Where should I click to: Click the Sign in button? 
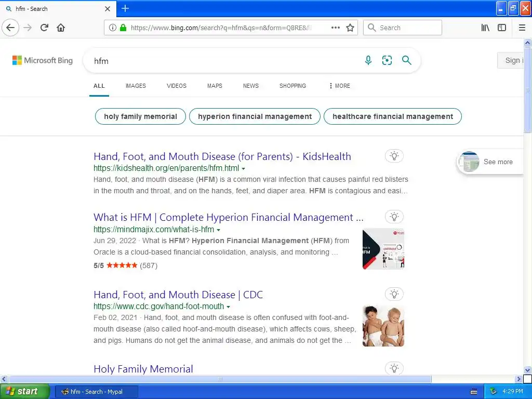tap(511, 60)
